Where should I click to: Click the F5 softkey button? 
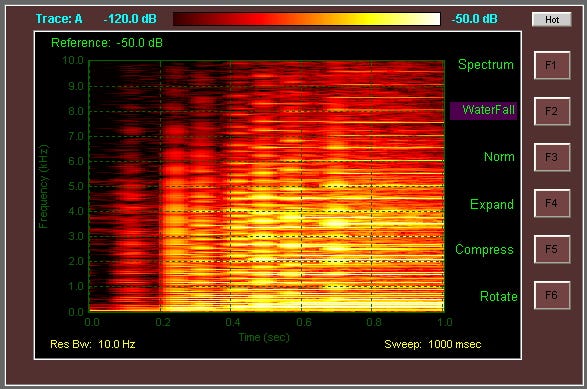pos(552,249)
